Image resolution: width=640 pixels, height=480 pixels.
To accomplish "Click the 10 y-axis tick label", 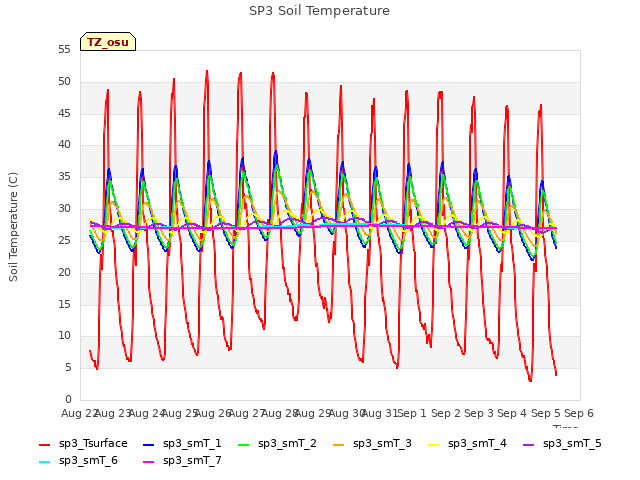I will 64,336.
